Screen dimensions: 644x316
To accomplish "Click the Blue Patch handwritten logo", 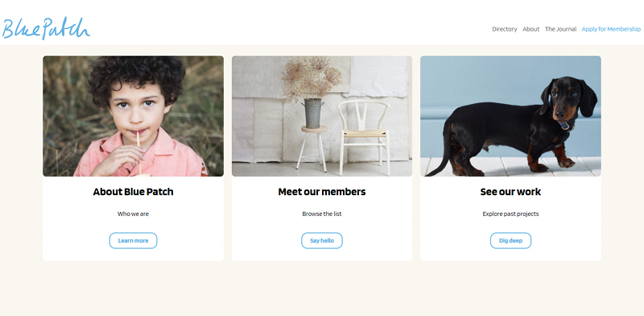I will tap(46, 28).
